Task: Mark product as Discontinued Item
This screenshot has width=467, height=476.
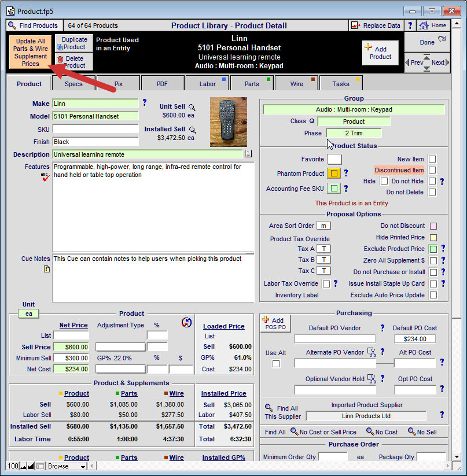Action: click(432, 170)
